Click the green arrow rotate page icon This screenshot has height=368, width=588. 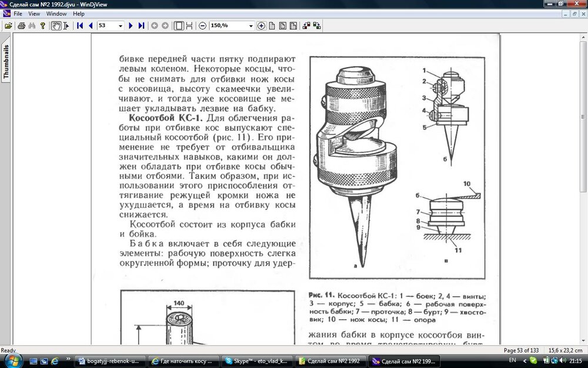[x=317, y=25]
